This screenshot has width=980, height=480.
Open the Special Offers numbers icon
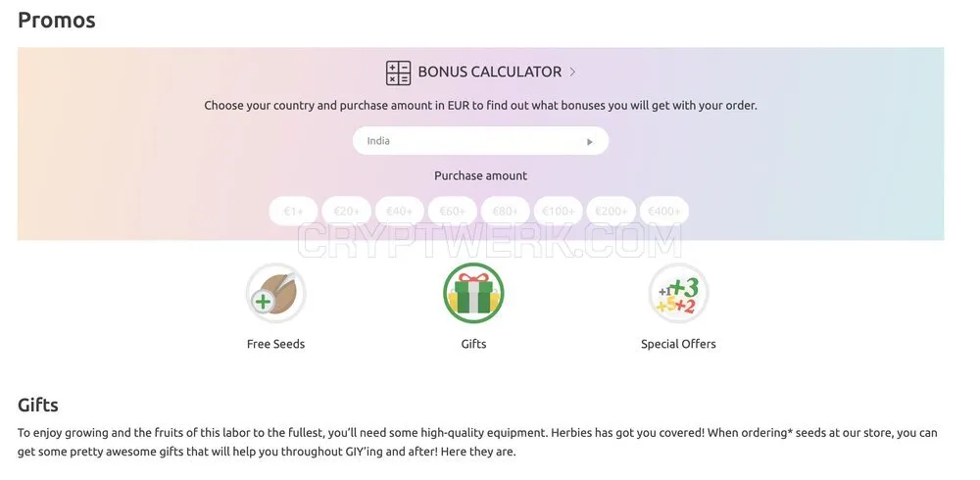click(x=678, y=293)
